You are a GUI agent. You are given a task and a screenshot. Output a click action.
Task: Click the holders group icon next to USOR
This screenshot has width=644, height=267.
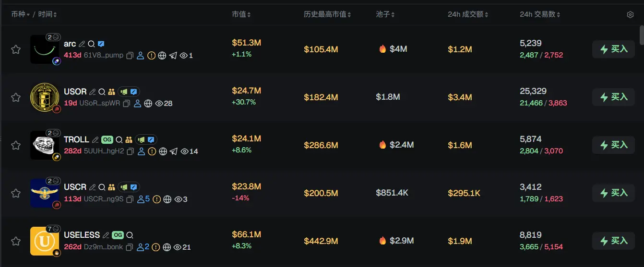(x=111, y=92)
